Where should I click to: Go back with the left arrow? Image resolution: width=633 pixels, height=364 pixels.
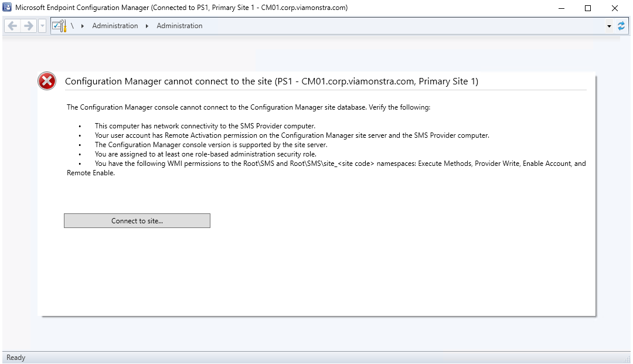[x=12, y=26]
